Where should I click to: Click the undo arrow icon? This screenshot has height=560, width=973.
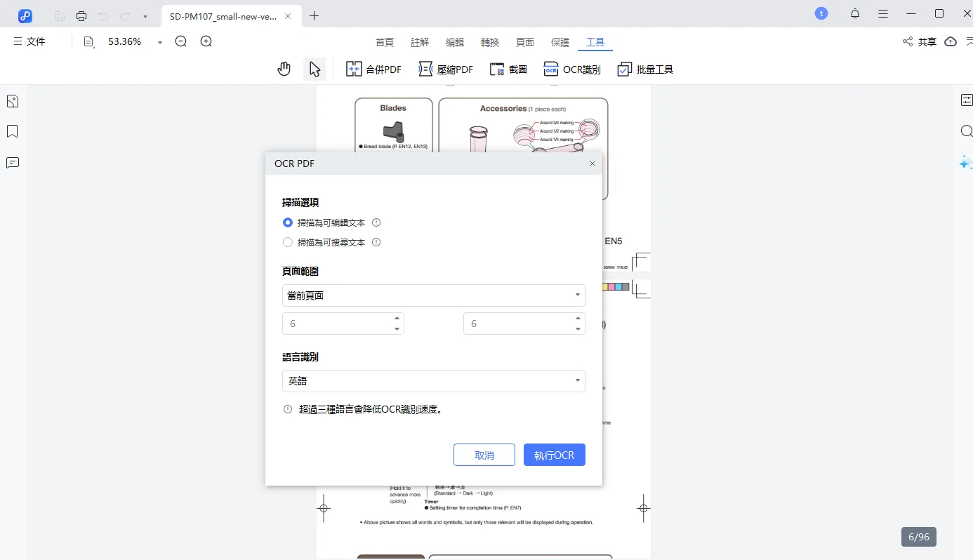[x=103, y=16]
